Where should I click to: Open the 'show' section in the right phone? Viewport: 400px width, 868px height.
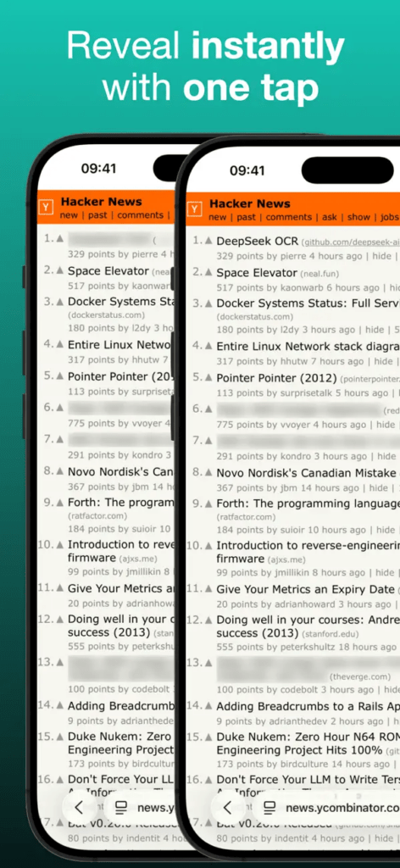click(358, 217)
